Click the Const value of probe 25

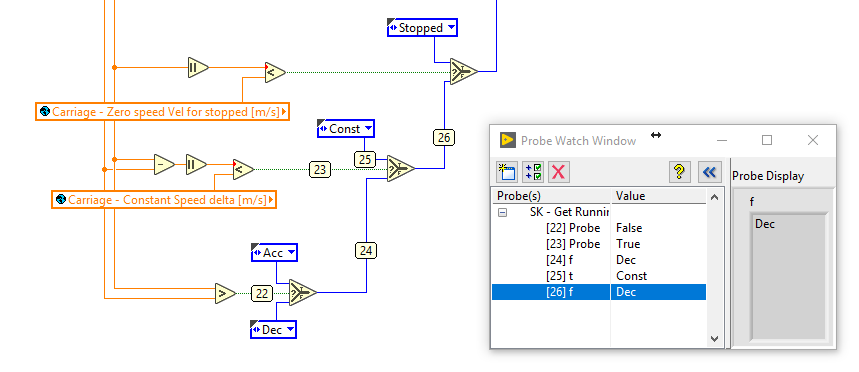(631, 276)
